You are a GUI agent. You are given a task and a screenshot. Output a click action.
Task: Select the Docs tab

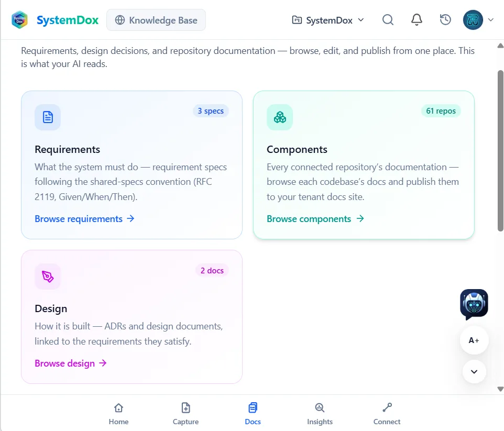pos(253,414)
